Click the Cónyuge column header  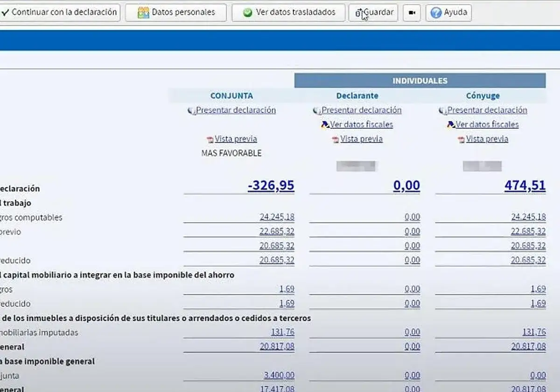pyautogui.click(x=483, y=96)
